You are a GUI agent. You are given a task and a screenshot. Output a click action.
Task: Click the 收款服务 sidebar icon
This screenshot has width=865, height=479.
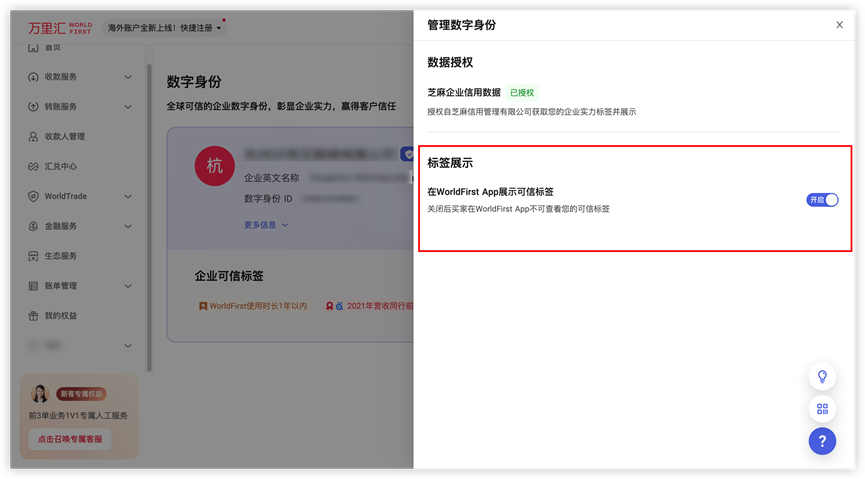(33, 77)
